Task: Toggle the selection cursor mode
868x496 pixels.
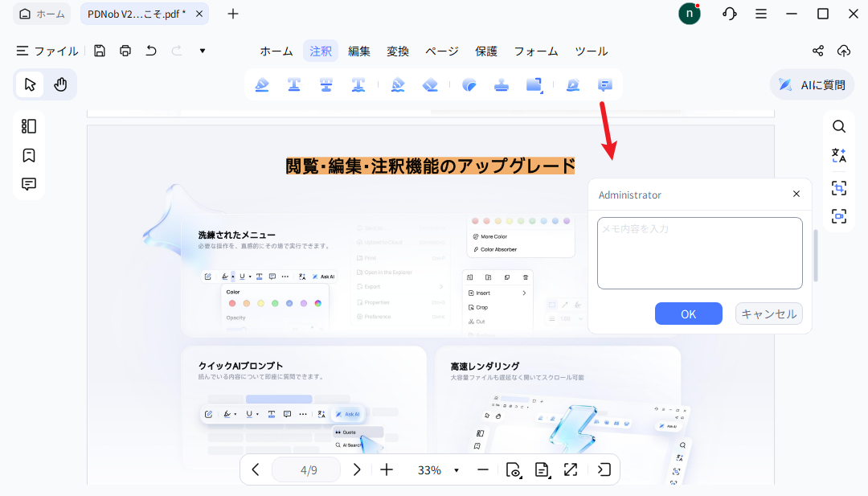Action: point(29,84)
